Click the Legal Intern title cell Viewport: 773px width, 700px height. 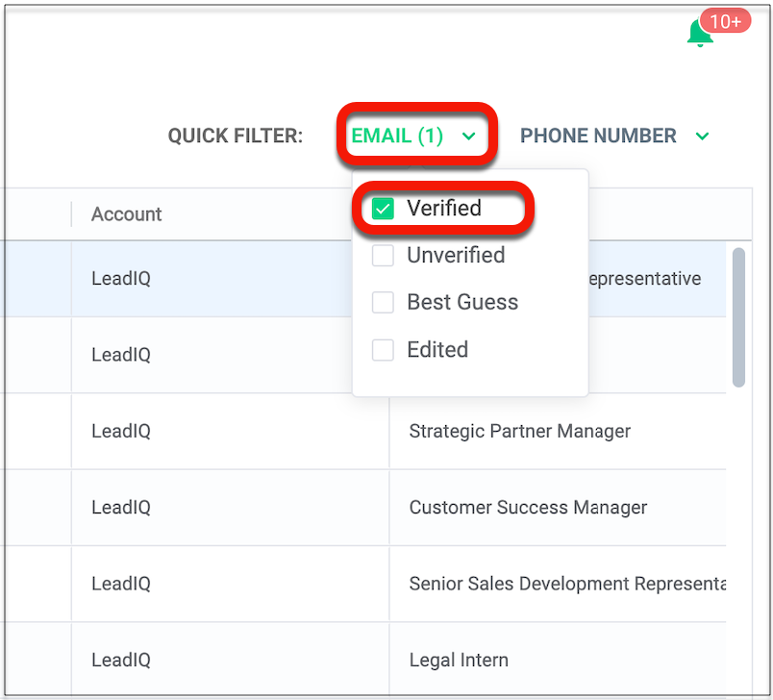pyautogui.click(x=459, y=661)
